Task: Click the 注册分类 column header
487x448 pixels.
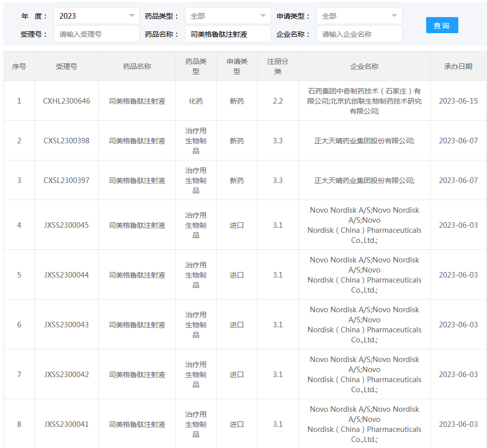Action: tap(278, 66)
